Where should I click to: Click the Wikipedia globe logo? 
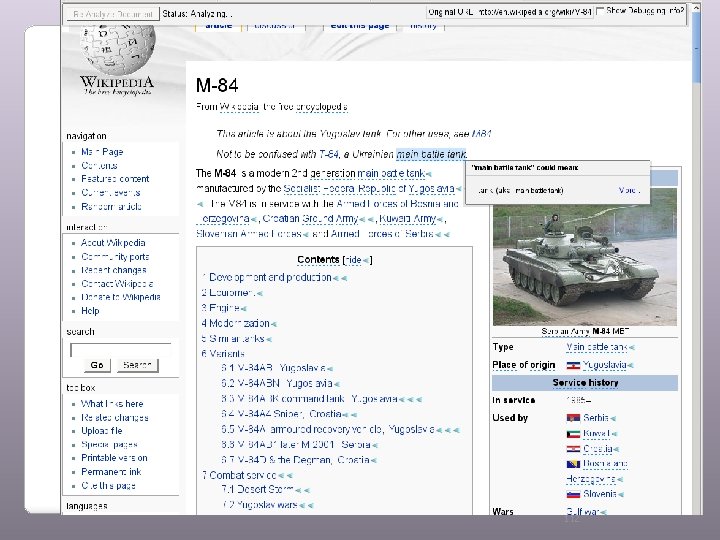(x=118, y=49)
